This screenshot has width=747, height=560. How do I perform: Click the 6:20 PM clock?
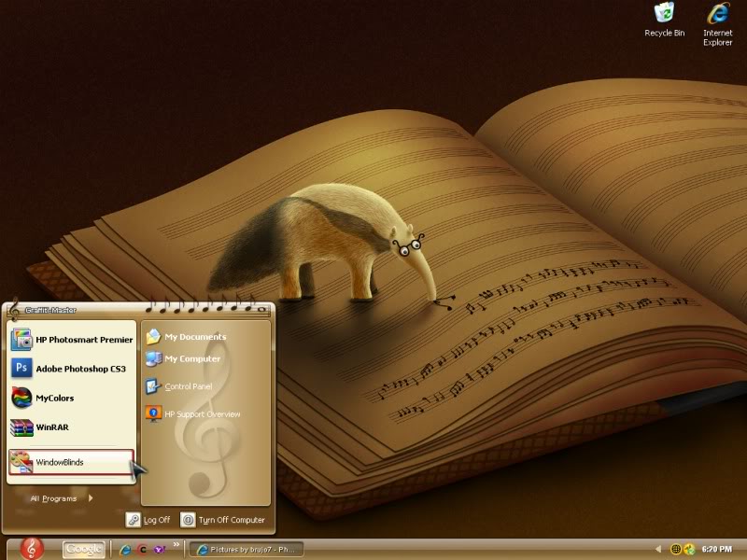pyautogui.click(x=717, y=549)
